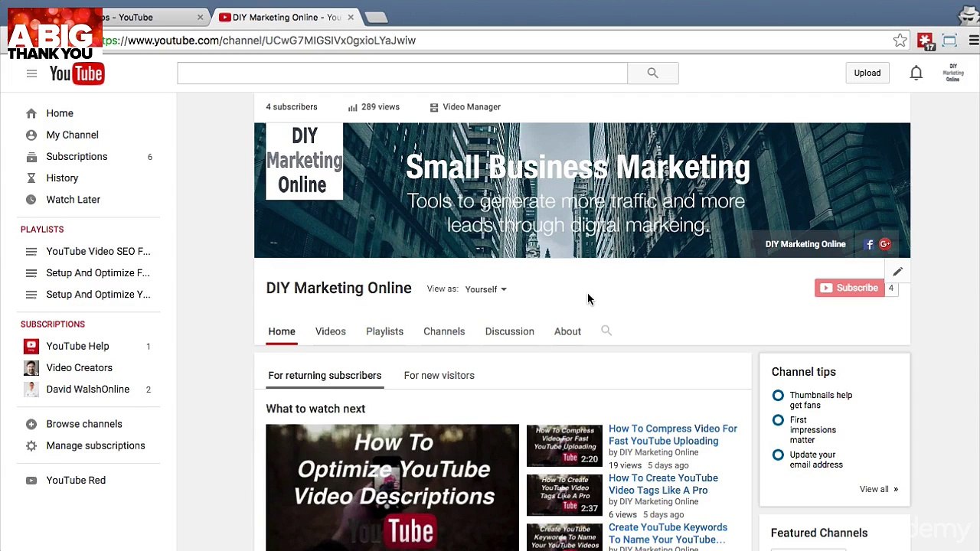Image resolution: width=980 pixels, height=551 pixels.
Task: Go to the About tab
Action: [567, 331]
